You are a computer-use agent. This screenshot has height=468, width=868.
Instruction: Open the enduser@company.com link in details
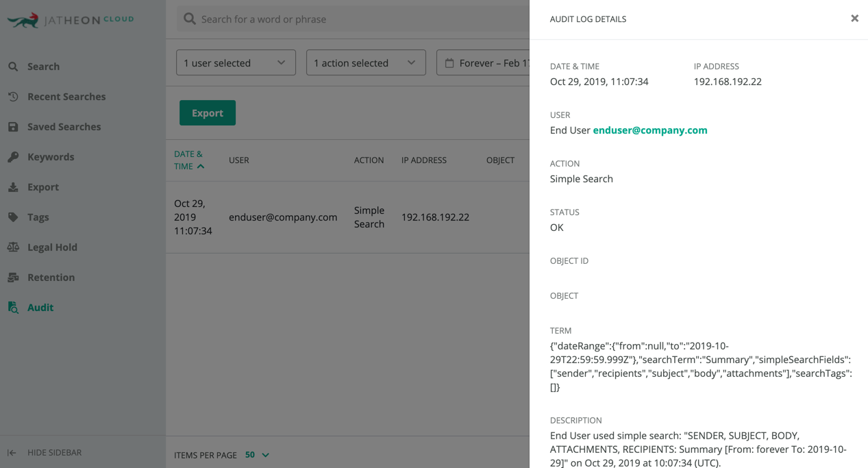[x=650, y=130]
